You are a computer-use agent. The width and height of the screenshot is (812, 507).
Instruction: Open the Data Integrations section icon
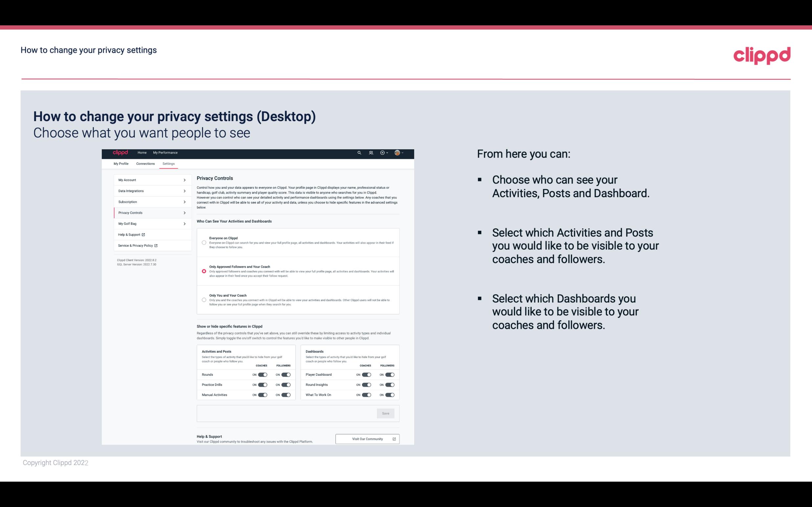click(185, 191)
